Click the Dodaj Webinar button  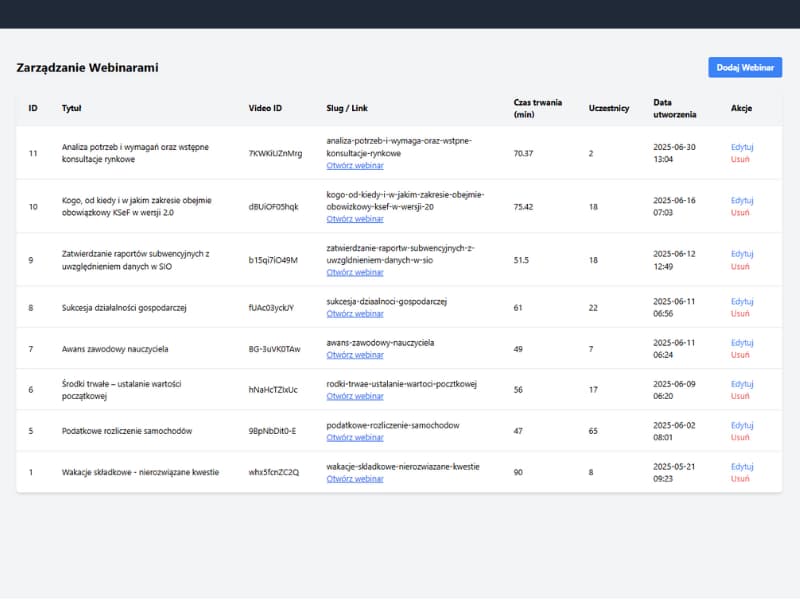(745, 67)
